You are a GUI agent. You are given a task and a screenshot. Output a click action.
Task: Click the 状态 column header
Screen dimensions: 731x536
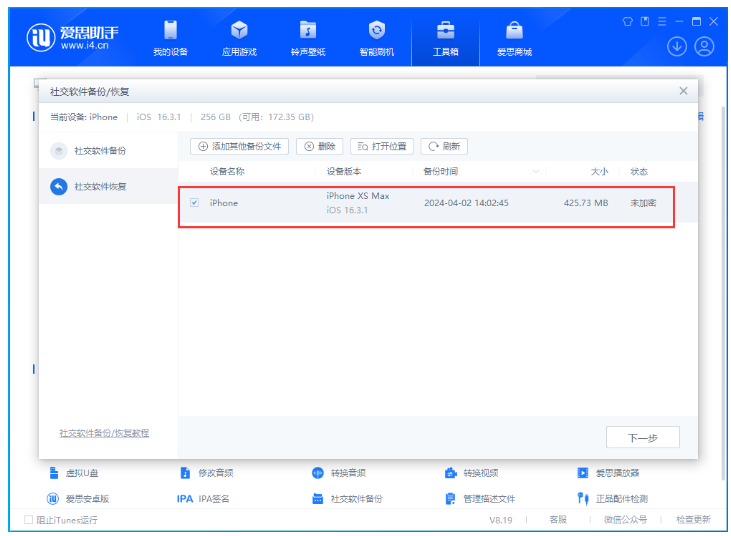click(x=639, y=172)
